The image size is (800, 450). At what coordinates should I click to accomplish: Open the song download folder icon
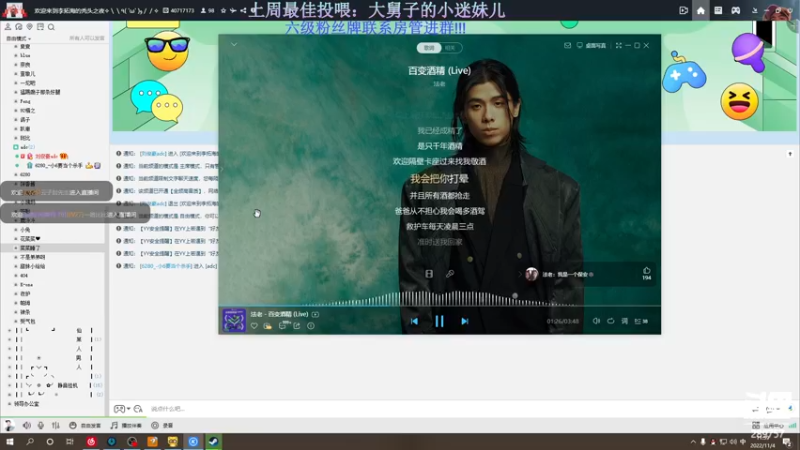click(x=268, y=326)
